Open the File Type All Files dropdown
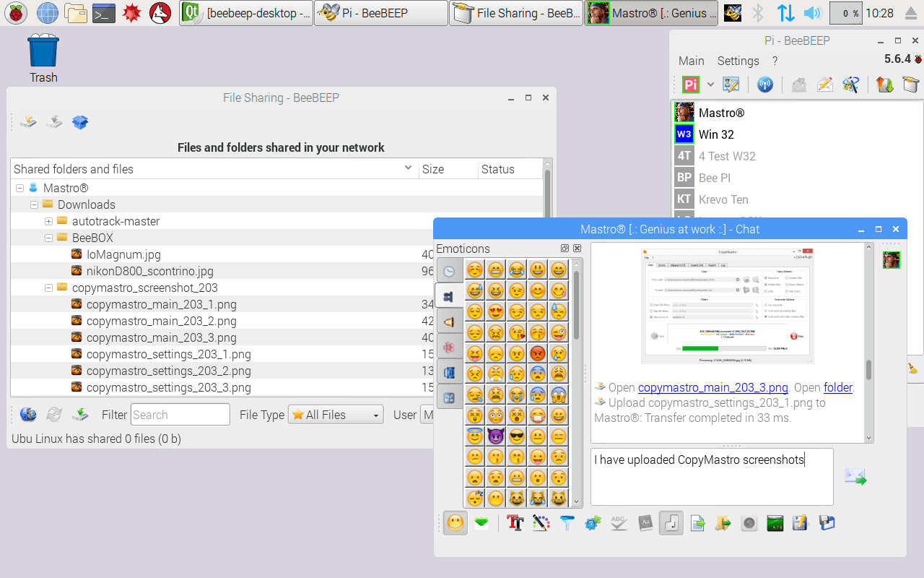924x578 pixels. tap(336, 415)
